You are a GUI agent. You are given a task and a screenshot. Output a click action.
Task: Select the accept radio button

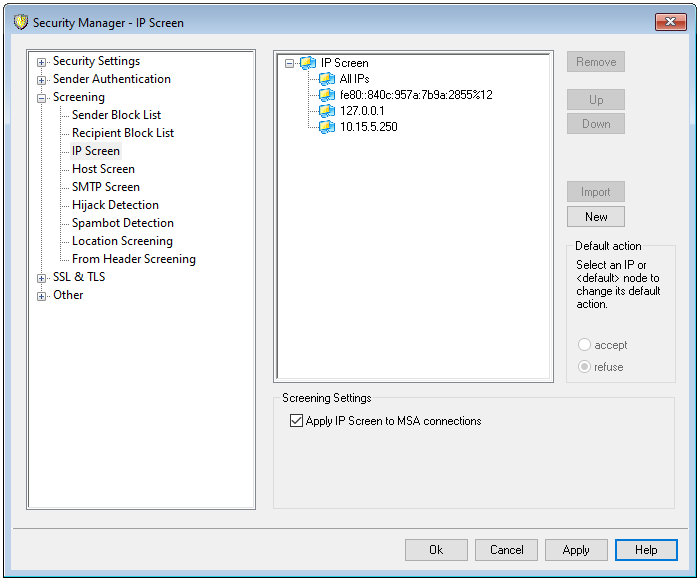pos(584,345)
